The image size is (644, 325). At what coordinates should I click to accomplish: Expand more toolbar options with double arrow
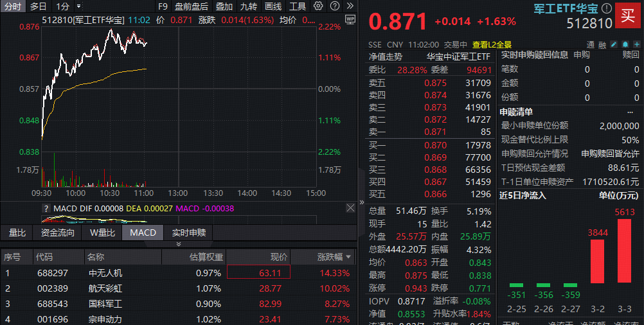pyautogui.click(x=350, y=6)
